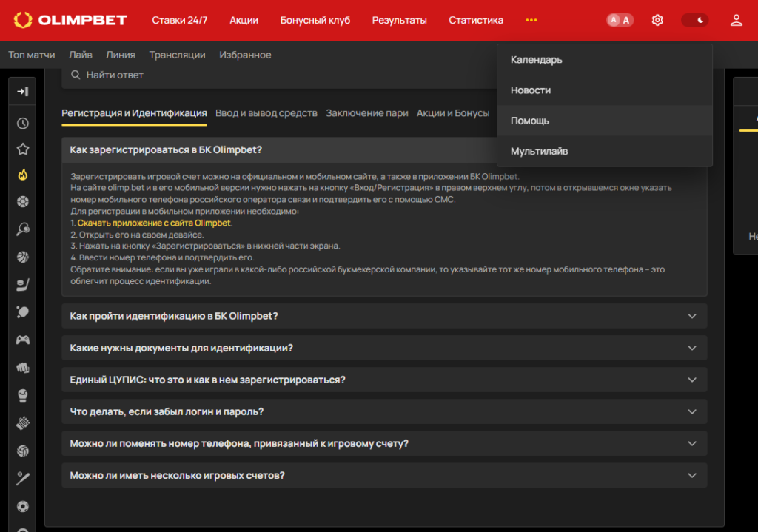The height and width of the screenshot is (532, 758).
Task: Expand the sidebar with the arrow icon
Action: pos(23,91)
